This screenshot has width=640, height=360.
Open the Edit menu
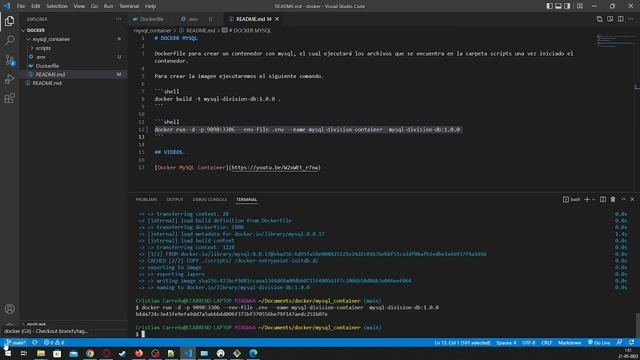coord(36,6)
